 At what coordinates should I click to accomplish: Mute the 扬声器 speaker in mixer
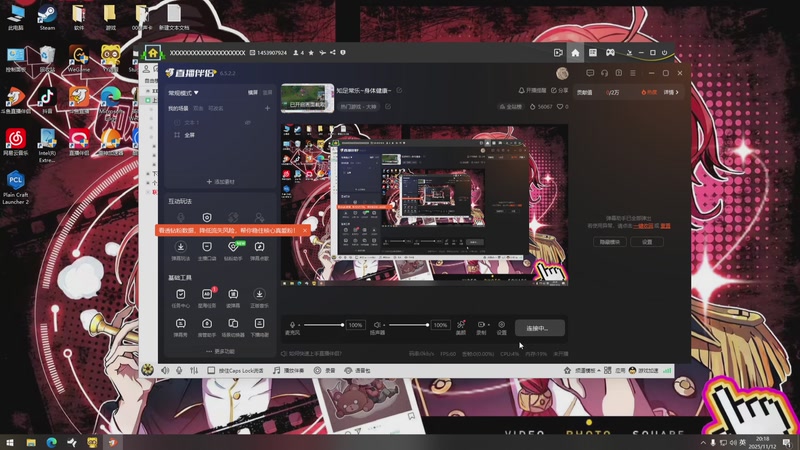point(377,324)
